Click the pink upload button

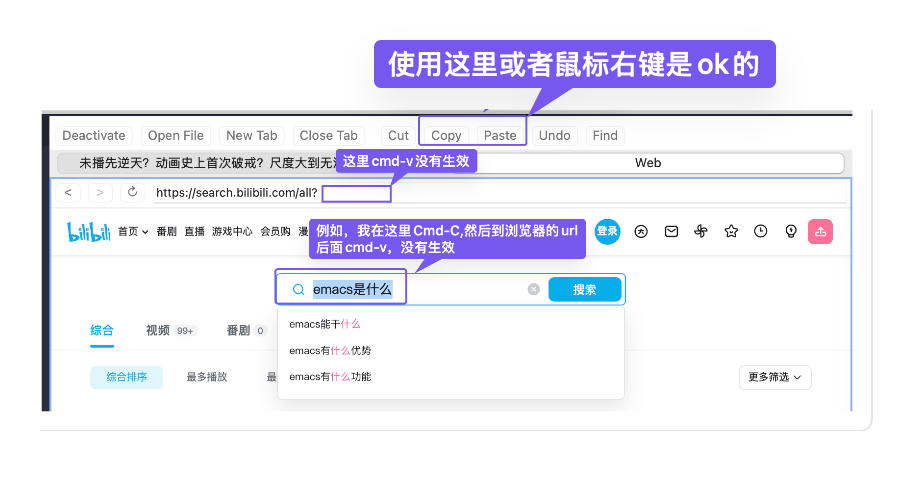click(x=820, y=231)
